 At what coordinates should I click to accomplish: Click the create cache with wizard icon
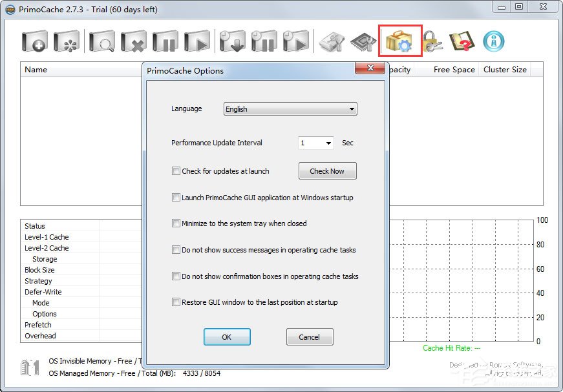point(67,41)
